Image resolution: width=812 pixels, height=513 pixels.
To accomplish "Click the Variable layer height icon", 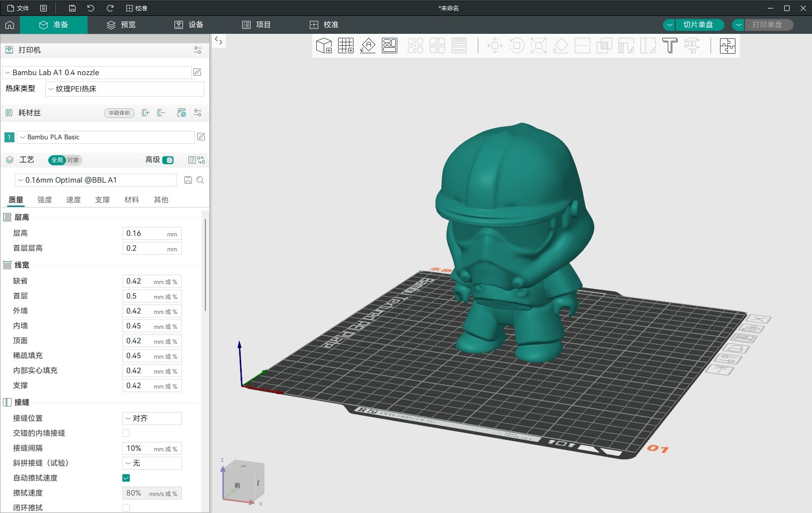I will click(459, 46).
